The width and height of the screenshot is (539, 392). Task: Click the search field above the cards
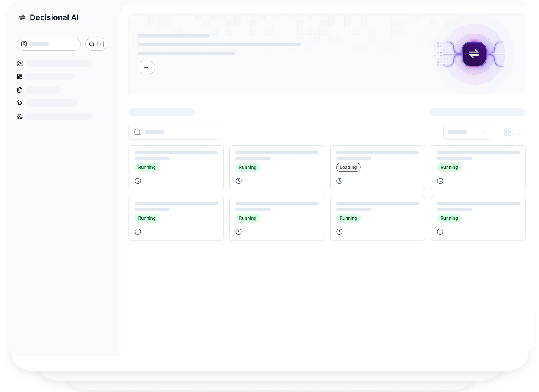(174, 132)
